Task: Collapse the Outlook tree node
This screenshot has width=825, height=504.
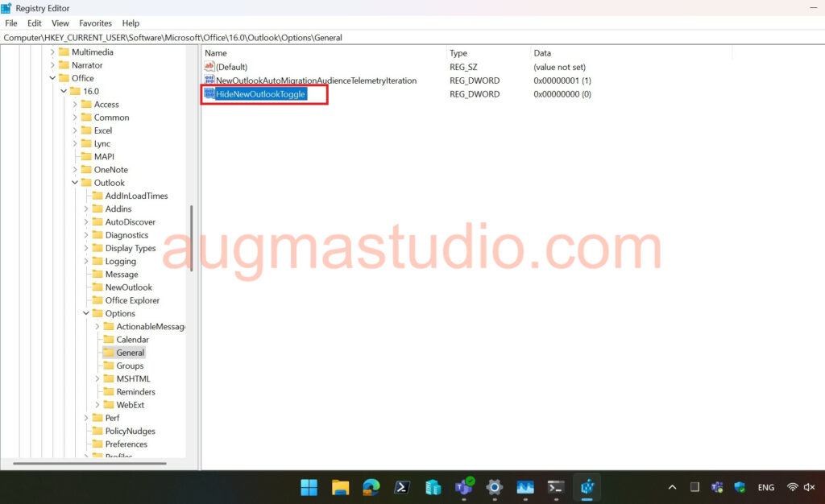Action: (x=75, y=183)
